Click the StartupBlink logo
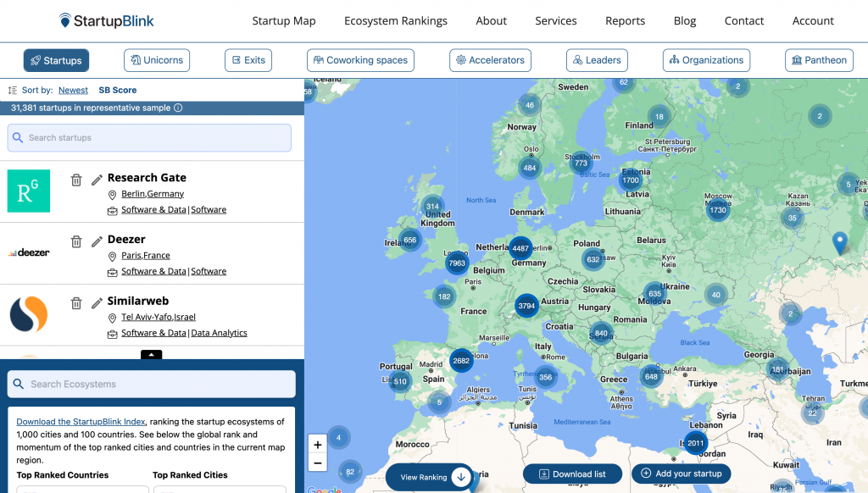868x493 pixels. coord(107,20)
